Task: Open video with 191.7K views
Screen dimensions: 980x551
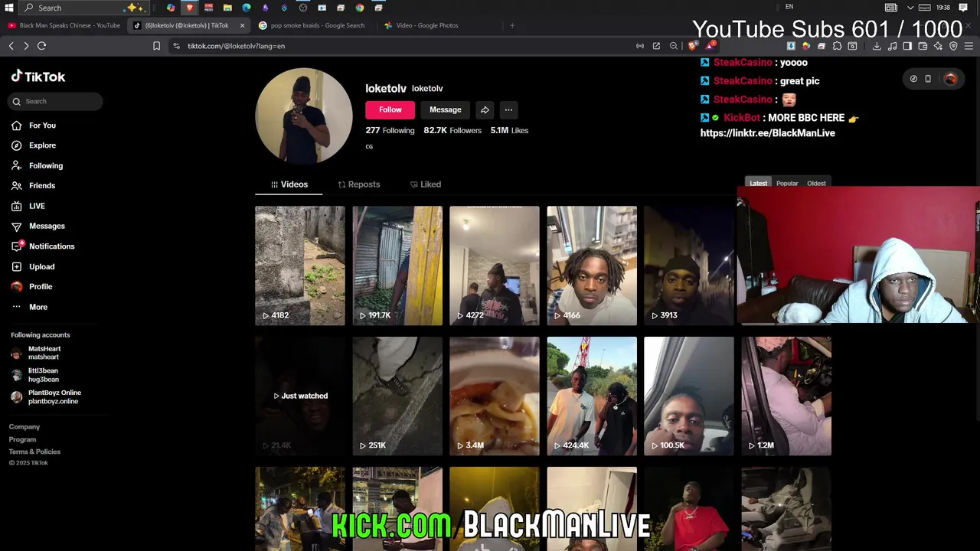Action: 397,266
